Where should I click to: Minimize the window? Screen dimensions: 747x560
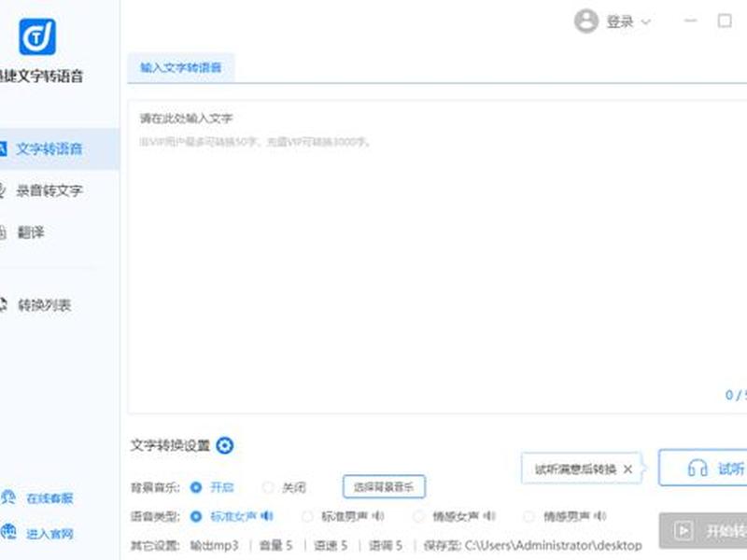click(691, 21)
